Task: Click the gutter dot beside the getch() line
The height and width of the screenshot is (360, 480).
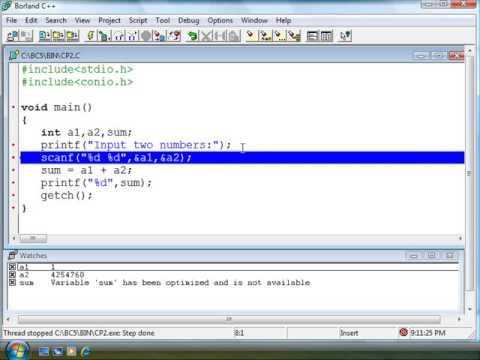Action: click(14, 195)
